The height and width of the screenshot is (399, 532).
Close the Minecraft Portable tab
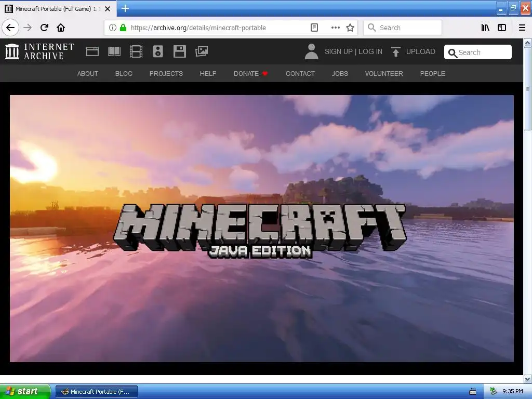pos(108,9)
